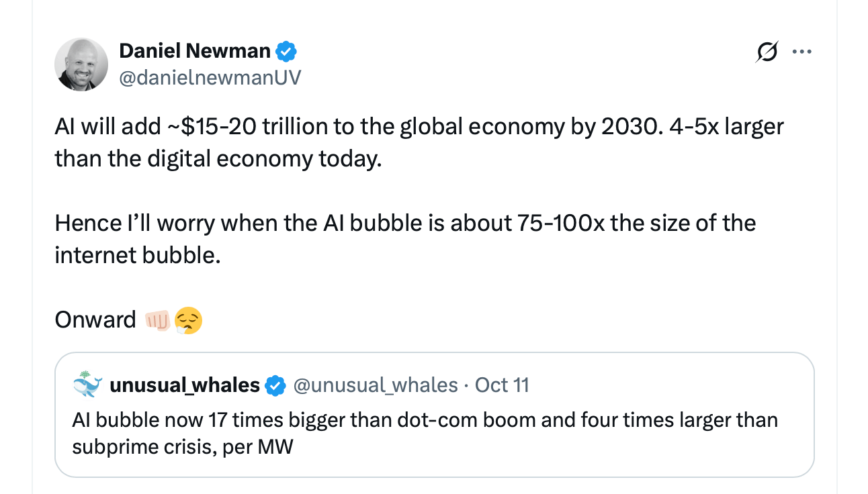Screen dimensions: 868x494
Task: Click the Grok slashed-circle icon
Action: click(767, 52)
